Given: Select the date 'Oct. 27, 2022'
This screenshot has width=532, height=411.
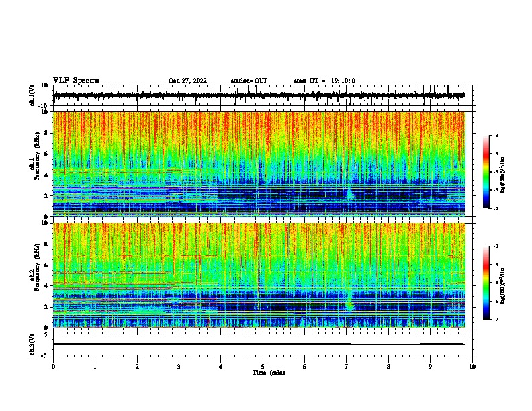Looking at the screenshot, I should [x=187, y=81].
